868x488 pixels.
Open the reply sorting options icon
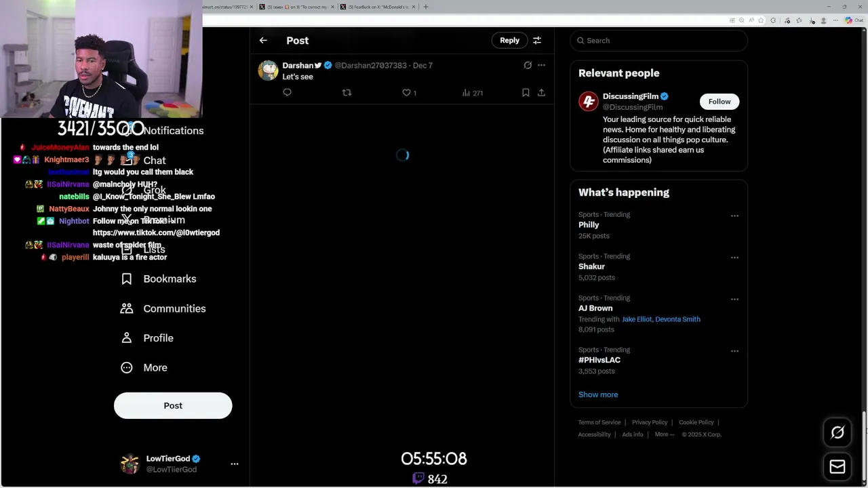point(537,41)
